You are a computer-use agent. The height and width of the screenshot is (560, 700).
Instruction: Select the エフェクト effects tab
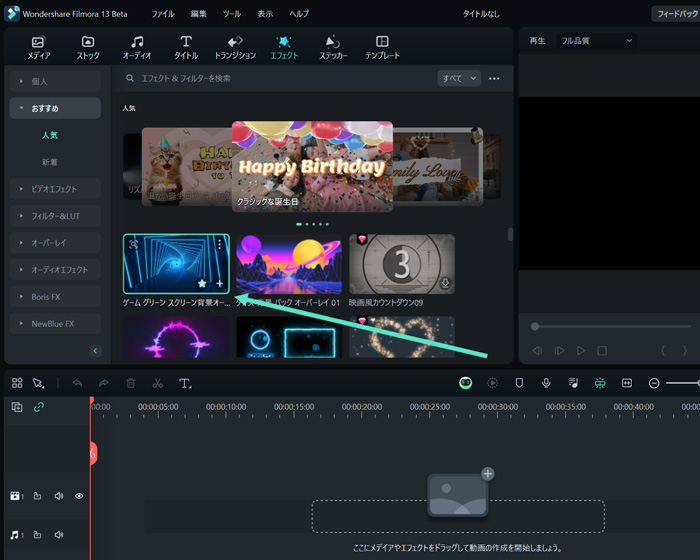(x=284, y=48)
